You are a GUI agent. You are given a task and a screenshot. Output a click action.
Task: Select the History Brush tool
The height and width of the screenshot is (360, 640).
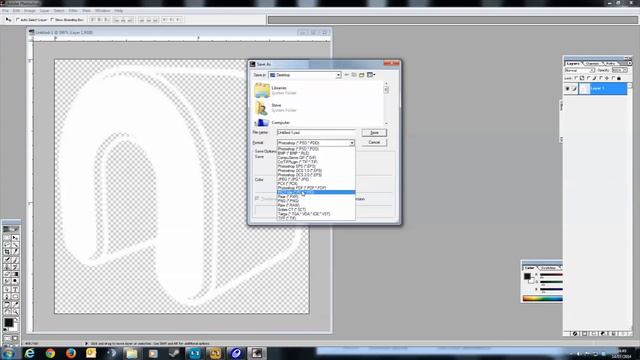[15, 267]
